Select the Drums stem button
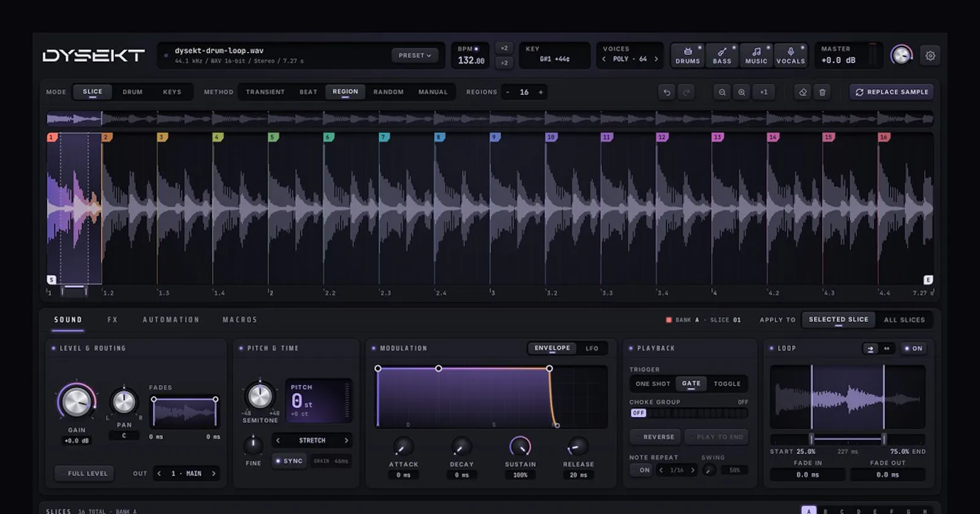This screenshot has height=514, width=980. click(x=688, y=55)
